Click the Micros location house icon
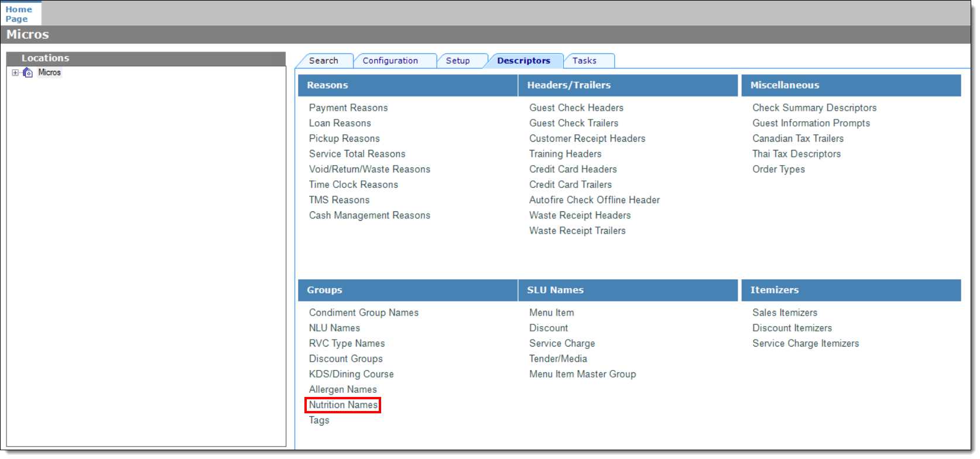 [28, 73]
